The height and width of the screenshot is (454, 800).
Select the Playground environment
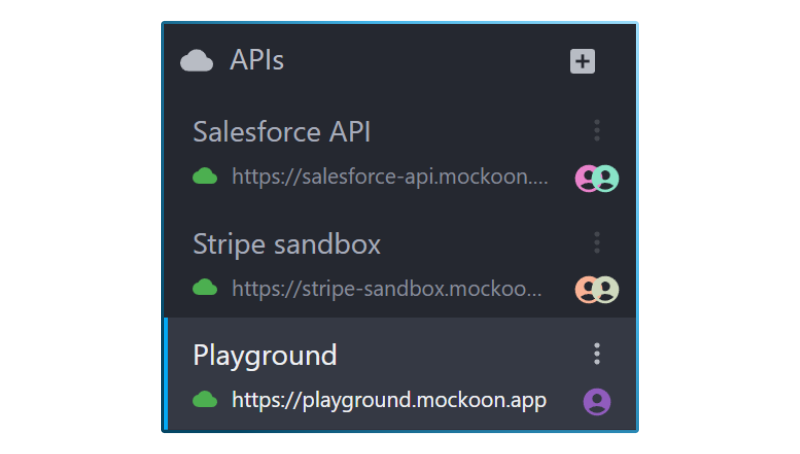[x=400, y=374]
